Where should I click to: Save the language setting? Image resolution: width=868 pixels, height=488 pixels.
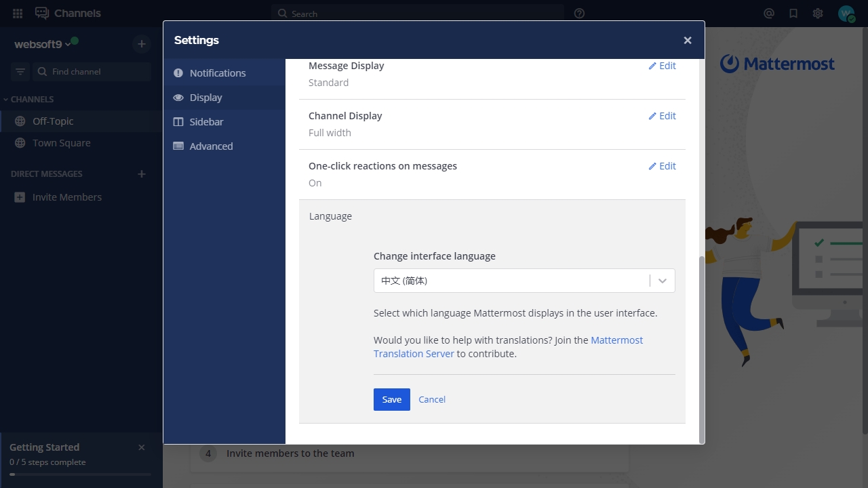pos(391,399)
